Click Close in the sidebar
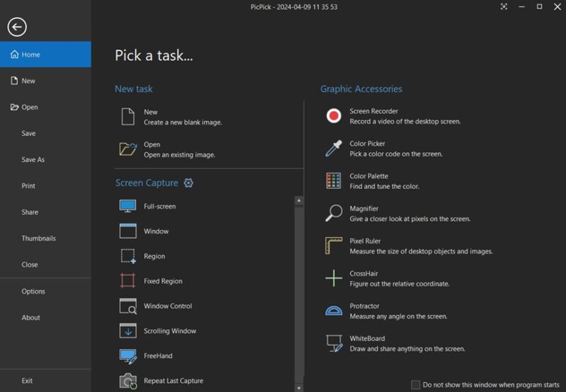Image resolution: width=566 pixels, height=392 pixels. coord(45,265)
